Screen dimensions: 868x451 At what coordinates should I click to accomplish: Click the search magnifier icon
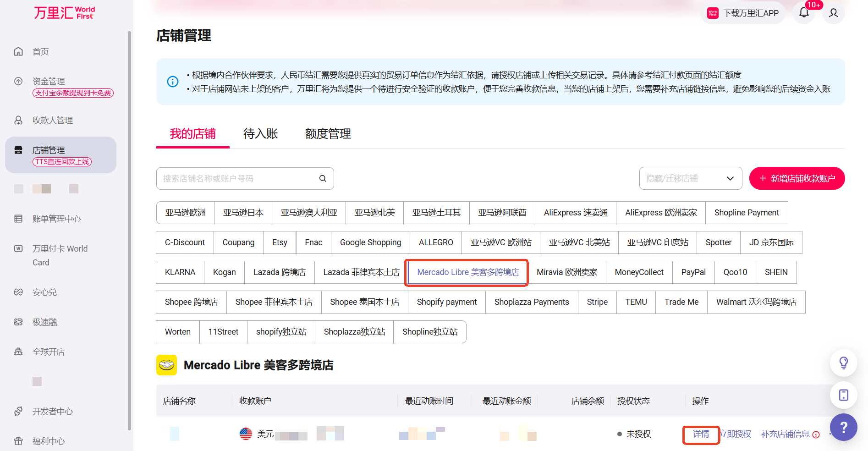click(323, 178)
